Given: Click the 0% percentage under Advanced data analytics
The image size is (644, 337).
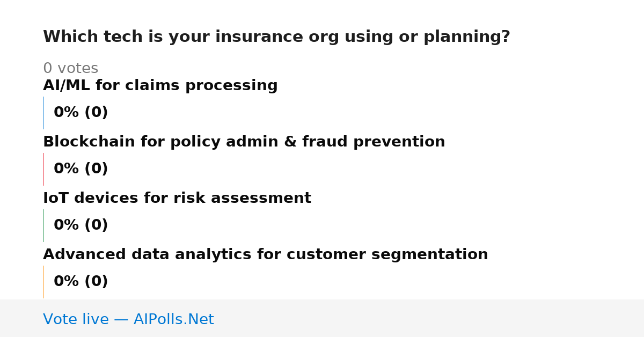Looking at the screenshot, I should pyautogui.click(x=67, y=282).
